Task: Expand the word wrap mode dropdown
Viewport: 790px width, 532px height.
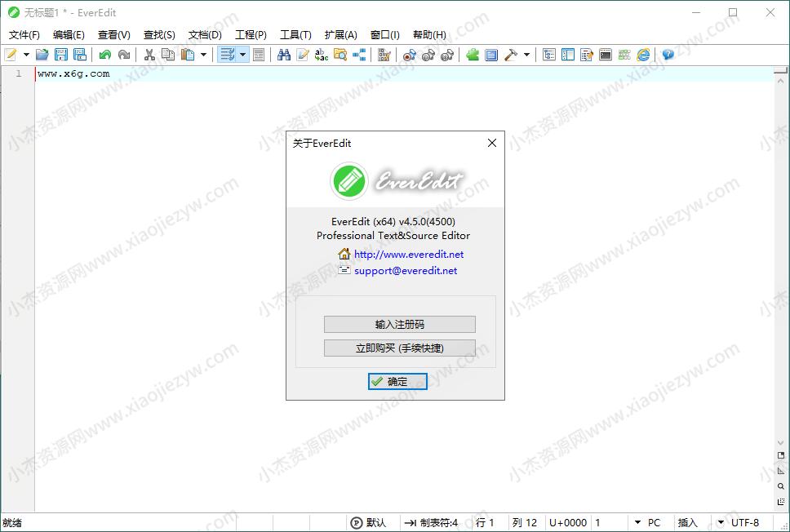Action: coord(243,55)
